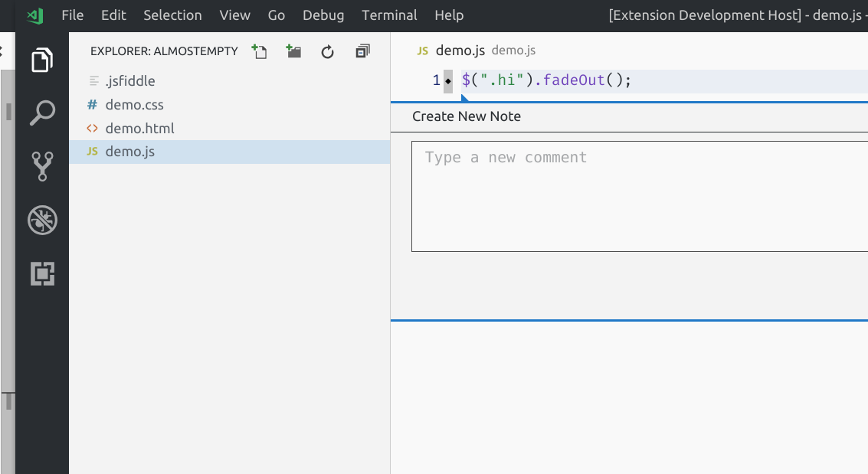Open the Extensions view
The width and height of the screenshot is (868, 474).
(x=42, y=273)
